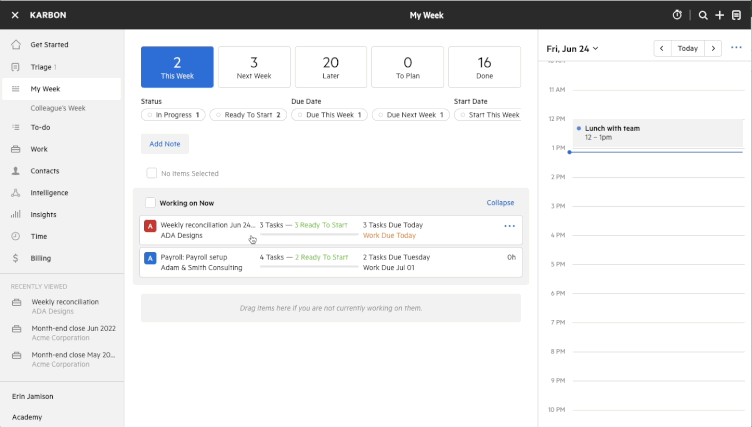Click the Today calendar button
Screen dimensions: 752x427
pos(687,48)
